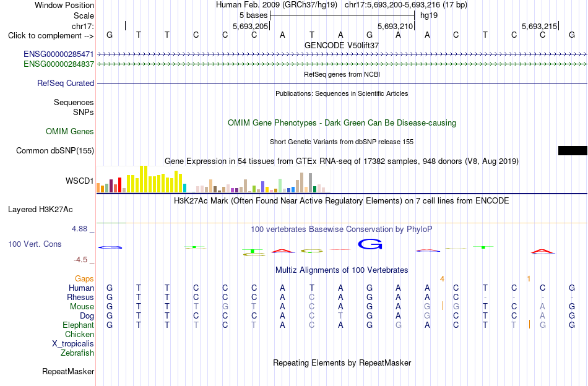This screenshot has width=588, height=386.
Task: Open the ENSG00000285471 gene track label
Action: point(59,54)
